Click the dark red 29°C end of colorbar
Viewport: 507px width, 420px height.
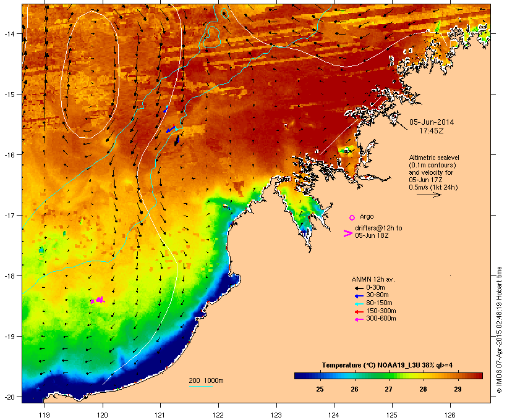477,376
